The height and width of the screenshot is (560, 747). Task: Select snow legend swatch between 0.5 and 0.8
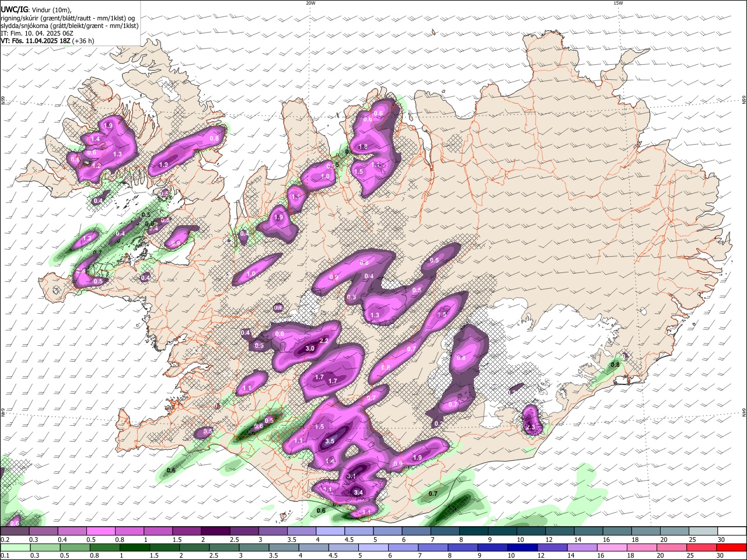coord(100,531)
